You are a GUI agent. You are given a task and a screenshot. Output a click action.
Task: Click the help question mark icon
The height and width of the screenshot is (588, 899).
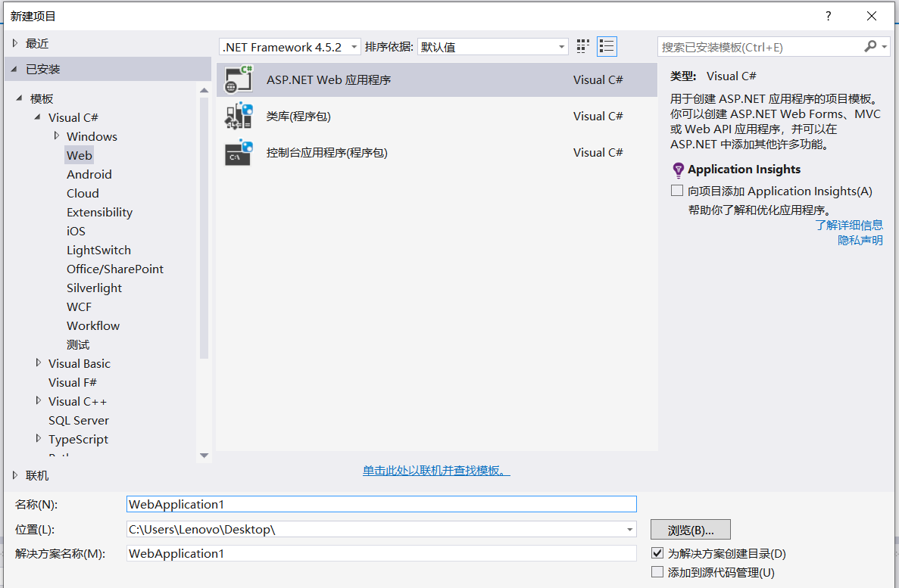(829, 16)
